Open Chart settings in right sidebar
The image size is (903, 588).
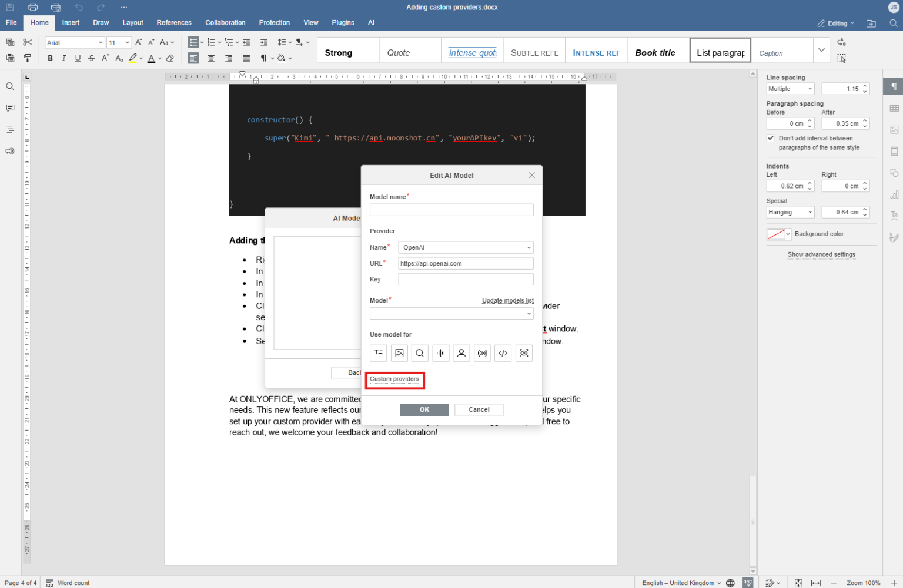894,194
